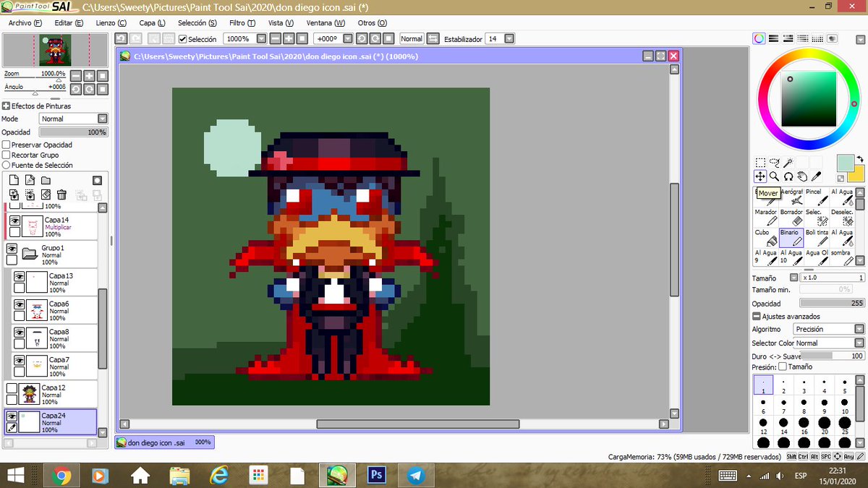868x488 pixels.
Task: Select Fuente de Selección radio option
Action: pyautogui.click(x=7, y=165)
